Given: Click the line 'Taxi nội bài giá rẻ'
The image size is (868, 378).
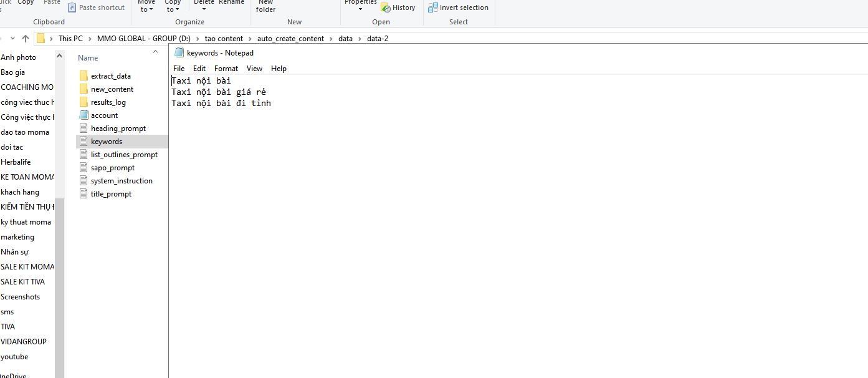Looking at the screenshot, I should pyautogui.click(x=219, y=92).
